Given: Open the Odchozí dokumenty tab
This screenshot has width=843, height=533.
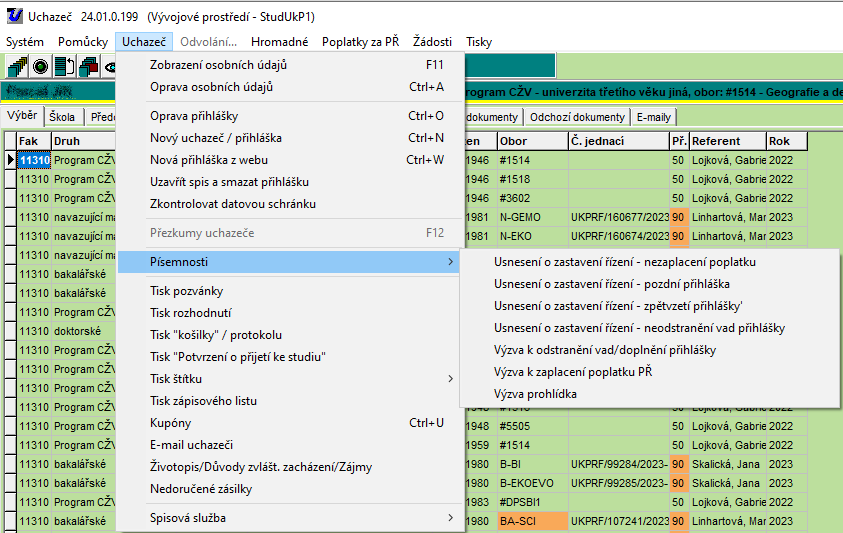Looking at the screenshot, I should click(576, 117).
